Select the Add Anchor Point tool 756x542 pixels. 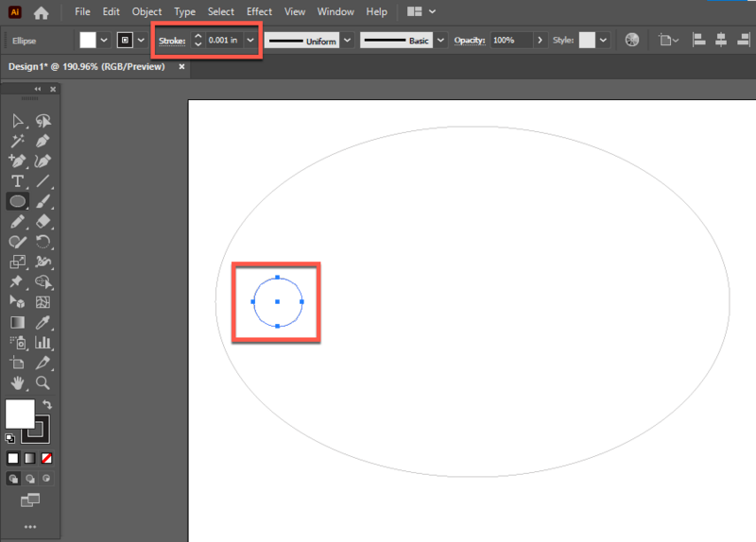click(x=17, y=161)
